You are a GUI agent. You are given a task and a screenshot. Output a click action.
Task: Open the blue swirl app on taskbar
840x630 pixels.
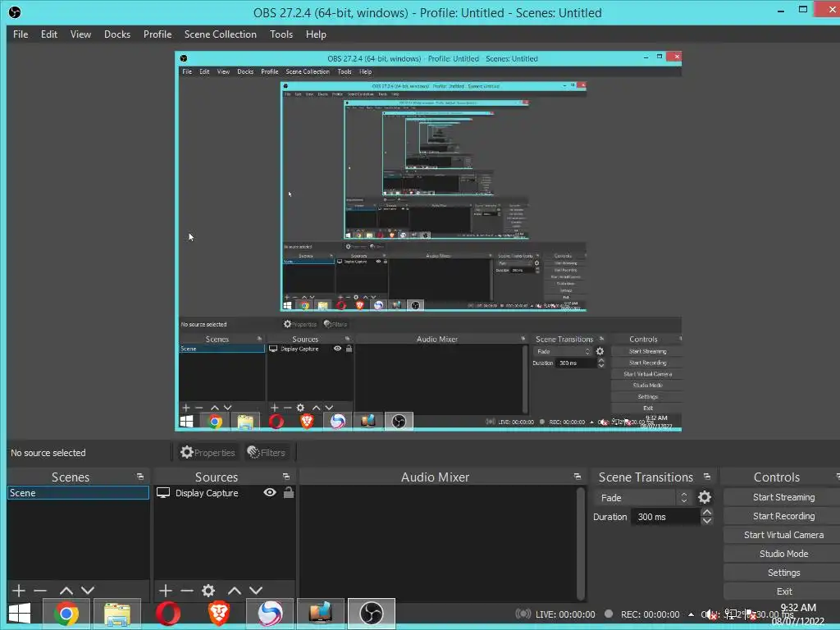coord(269,614)
